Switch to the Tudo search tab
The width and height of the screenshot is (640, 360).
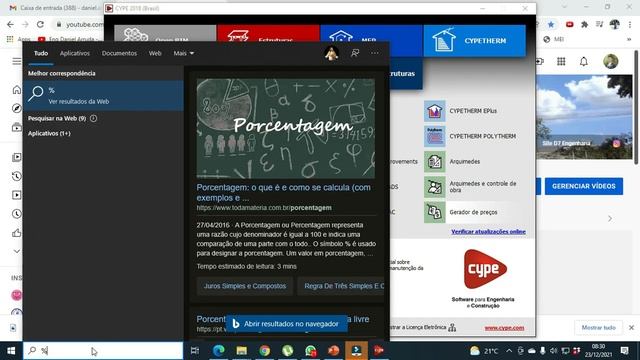[41, 53]
